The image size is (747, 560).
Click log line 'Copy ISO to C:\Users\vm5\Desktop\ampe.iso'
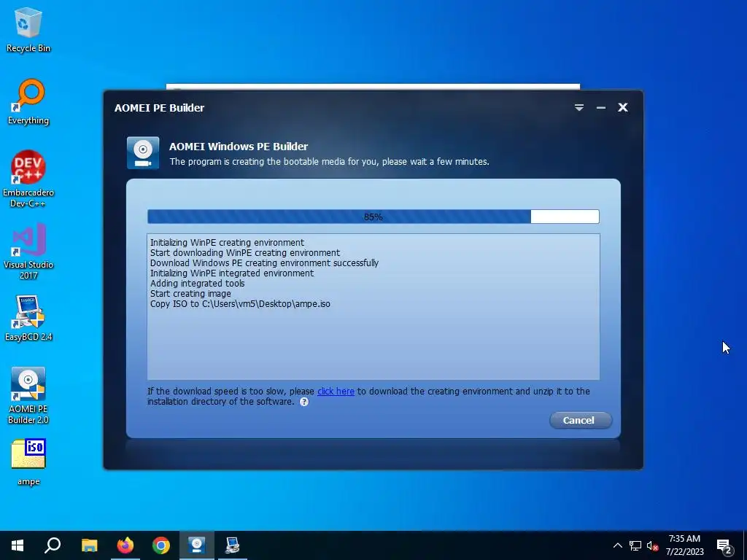coord(240,304)
